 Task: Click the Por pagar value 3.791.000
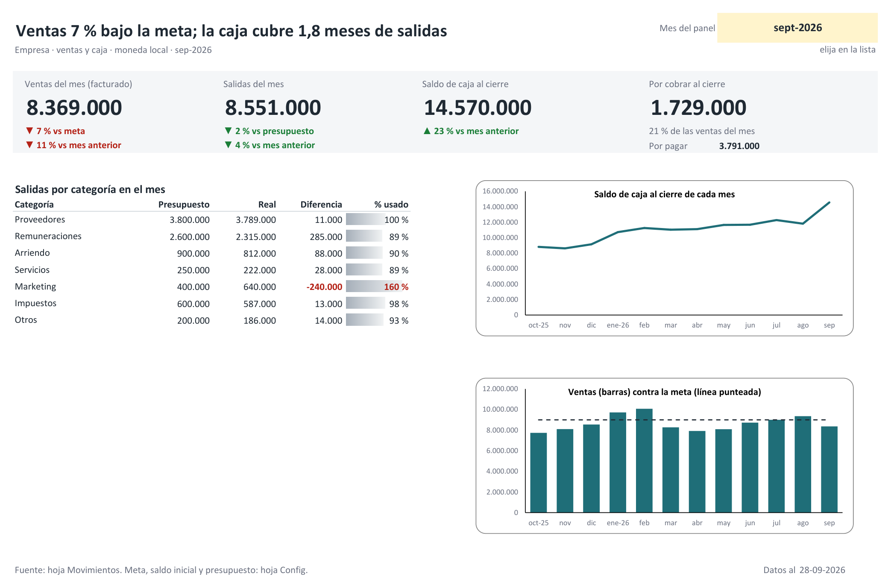coord(739,146)
